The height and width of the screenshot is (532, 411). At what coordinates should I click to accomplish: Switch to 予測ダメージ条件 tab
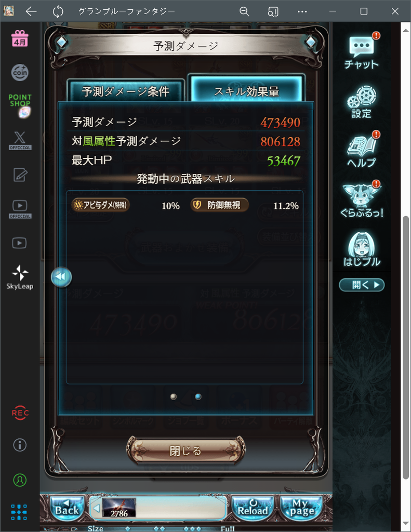pyautogui.click(x=126, y=91)
